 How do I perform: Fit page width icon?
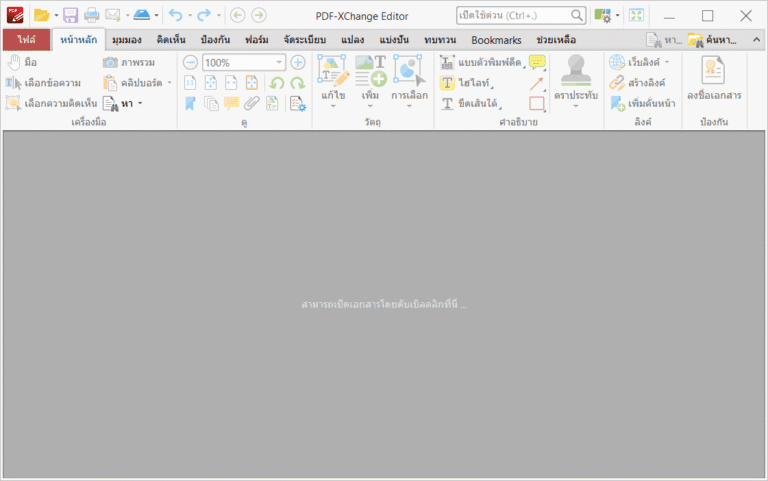231,83
